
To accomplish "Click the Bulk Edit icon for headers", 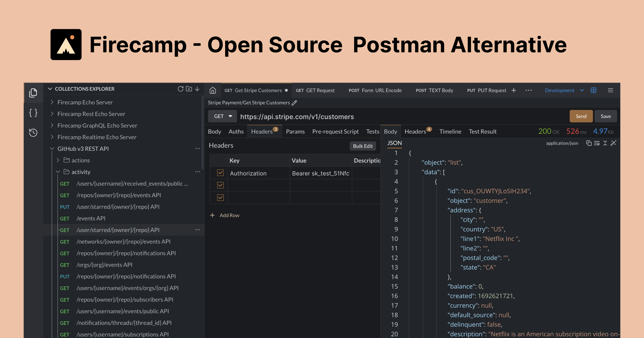I will click(363, 146).
